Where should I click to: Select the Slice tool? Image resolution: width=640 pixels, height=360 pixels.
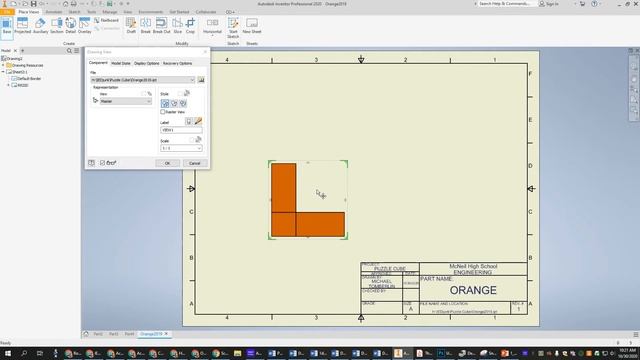pos(178,26)
